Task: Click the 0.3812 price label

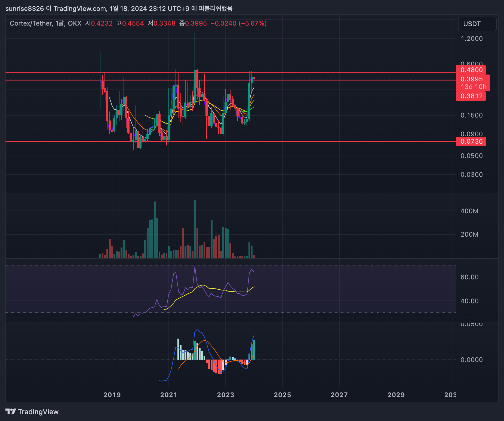Action: [471, 96]
